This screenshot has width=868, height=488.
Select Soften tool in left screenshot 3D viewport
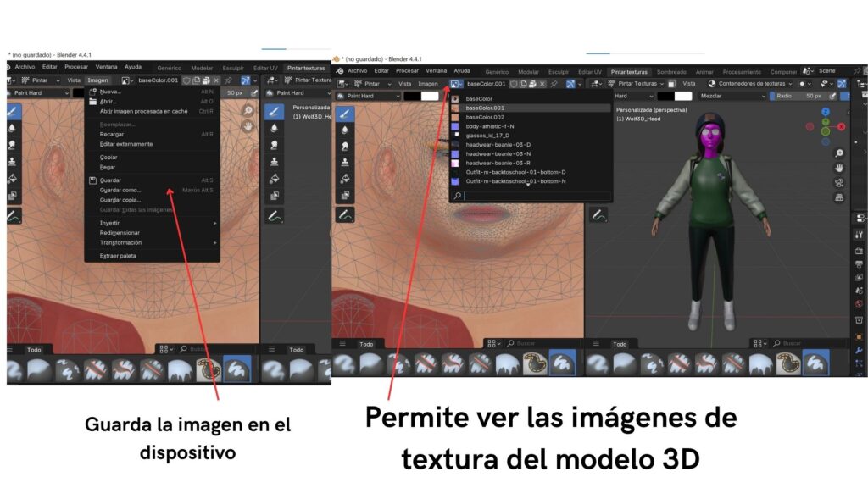[x=274, y=128]
